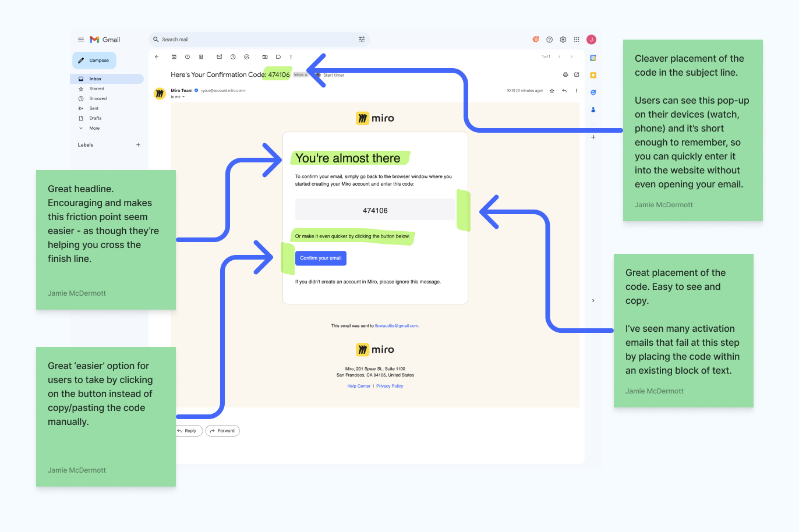Open the email in a new window
799x532 pixels.
point(577,75)
